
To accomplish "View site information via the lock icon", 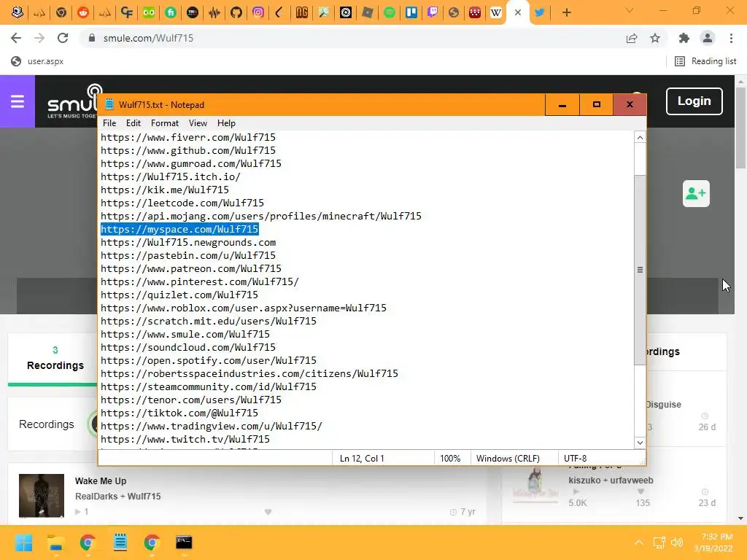I will point(92,38).
